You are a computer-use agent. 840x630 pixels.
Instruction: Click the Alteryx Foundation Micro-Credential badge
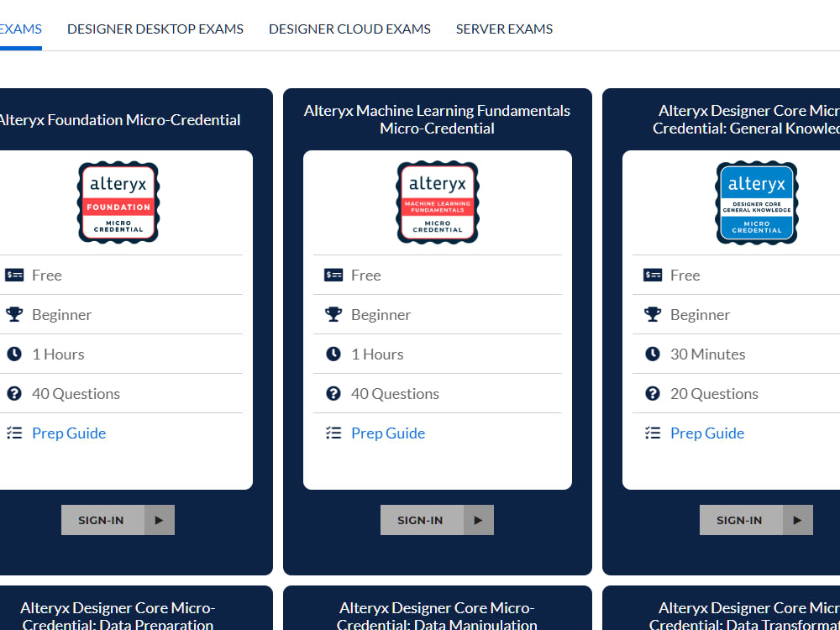(x=118, y=202)
